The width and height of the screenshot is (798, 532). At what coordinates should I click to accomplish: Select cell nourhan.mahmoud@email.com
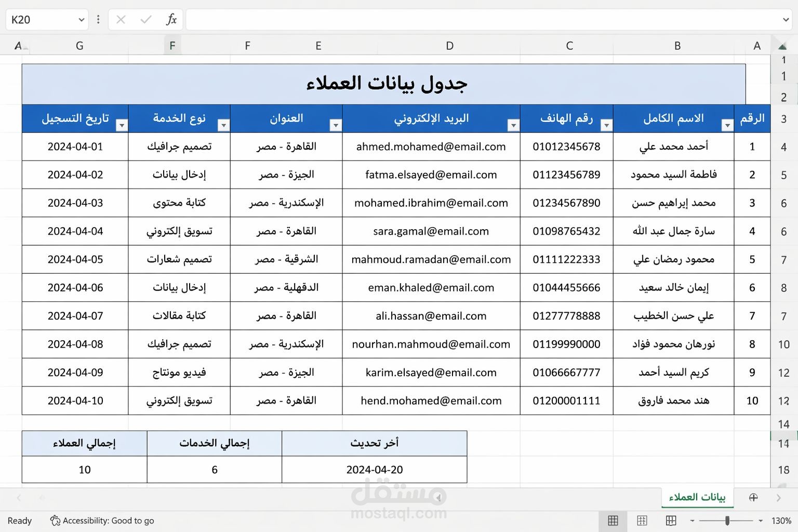tap(431, 344)
